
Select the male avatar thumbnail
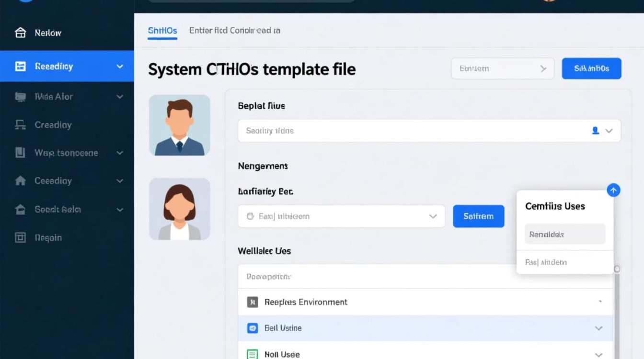pos(180,125)
